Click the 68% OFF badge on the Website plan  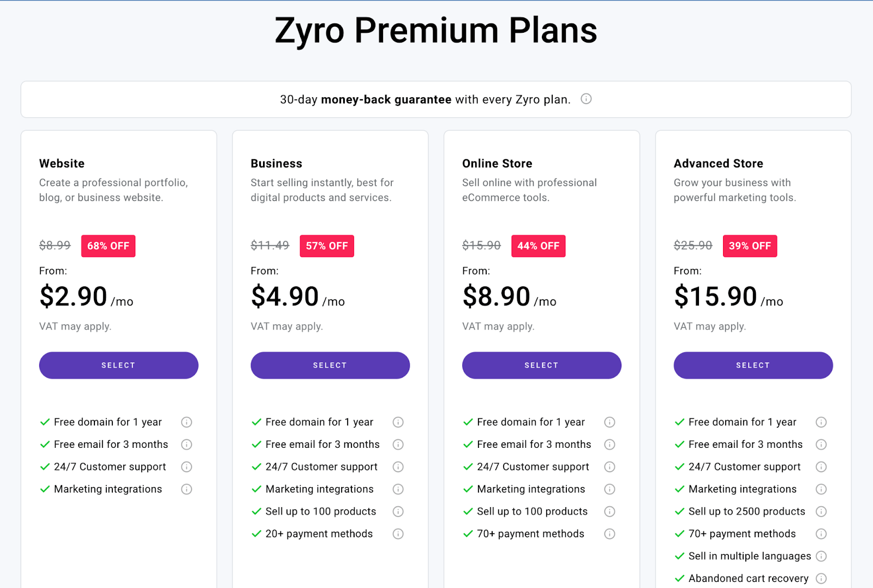[108, 245]
